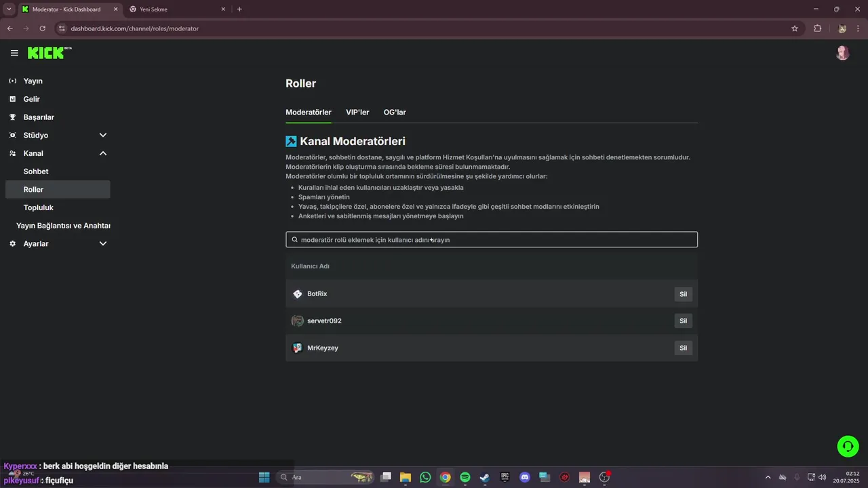Click the Kanal icon in sidebar

click(12, 153)
